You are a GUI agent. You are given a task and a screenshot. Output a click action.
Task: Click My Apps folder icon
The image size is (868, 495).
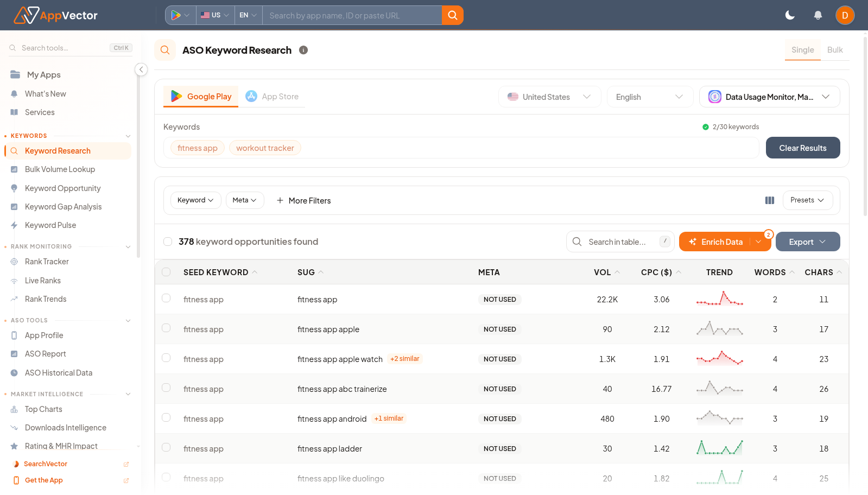tap(15, 74)
